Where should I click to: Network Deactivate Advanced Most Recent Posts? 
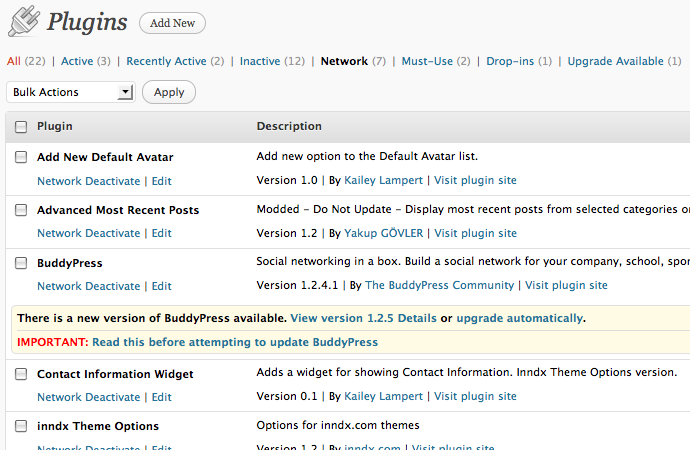tap(88, 233)
